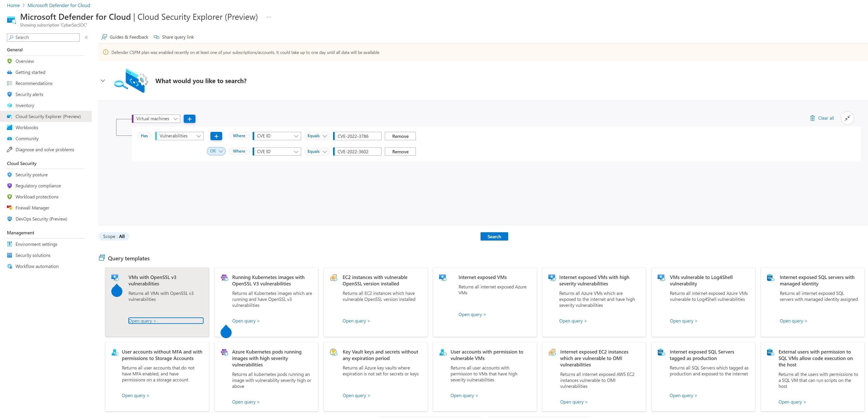The height and width of the screenshot is (418, 868).
Task: Open the first CVE ID dropdown
Action: coord(277,136)
